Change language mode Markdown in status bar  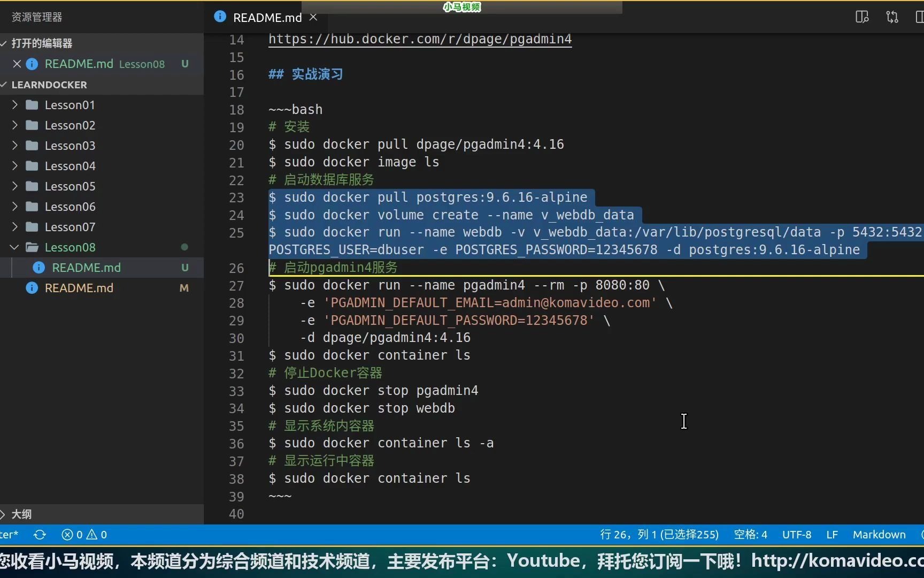tap(879, 535)
